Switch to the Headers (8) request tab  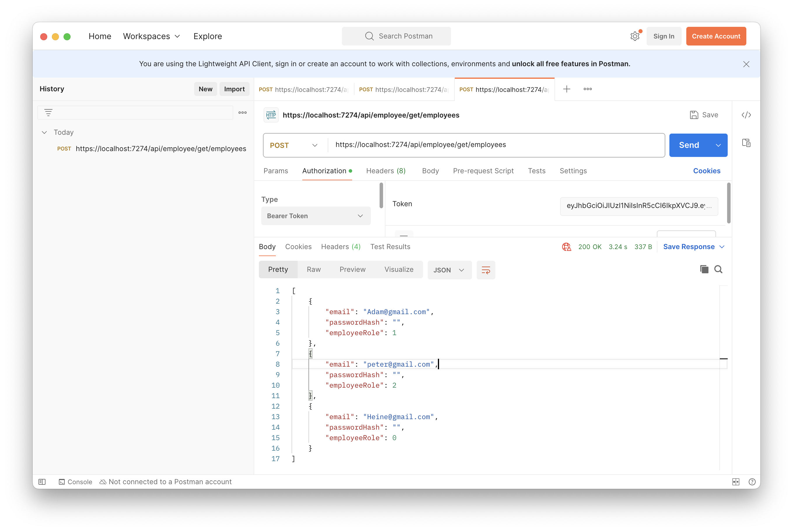tap(386, 171)
